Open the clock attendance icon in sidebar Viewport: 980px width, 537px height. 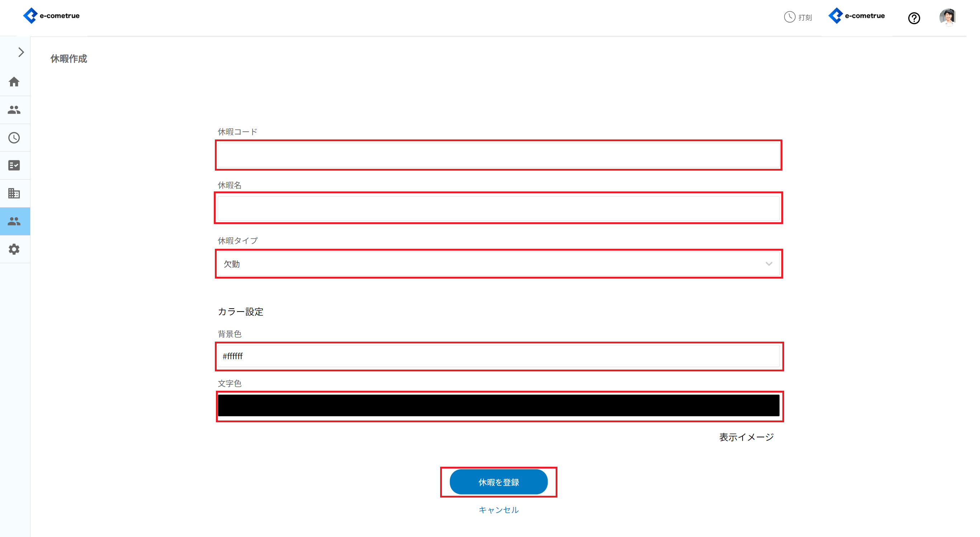point(14,138)
